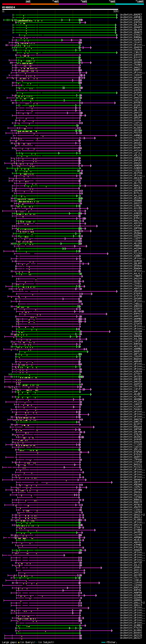Click hit UniRef100_C1EF12
This screenshot has width=146, height=644.
coord(131,123)
